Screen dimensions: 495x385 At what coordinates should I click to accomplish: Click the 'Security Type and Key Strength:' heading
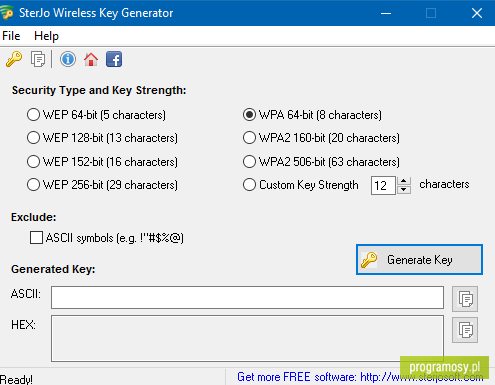coord(99,90)
